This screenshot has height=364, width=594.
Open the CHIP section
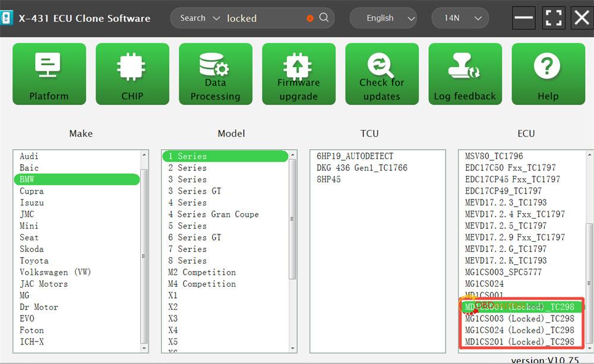click(132, 74)
